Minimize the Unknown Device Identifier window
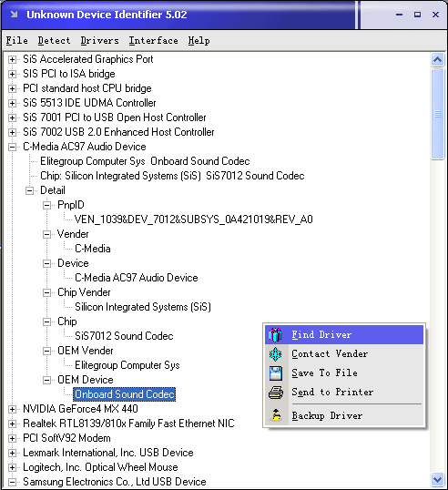Image resolution: width=448 pixels, height=490 pixels. point(399,15)
